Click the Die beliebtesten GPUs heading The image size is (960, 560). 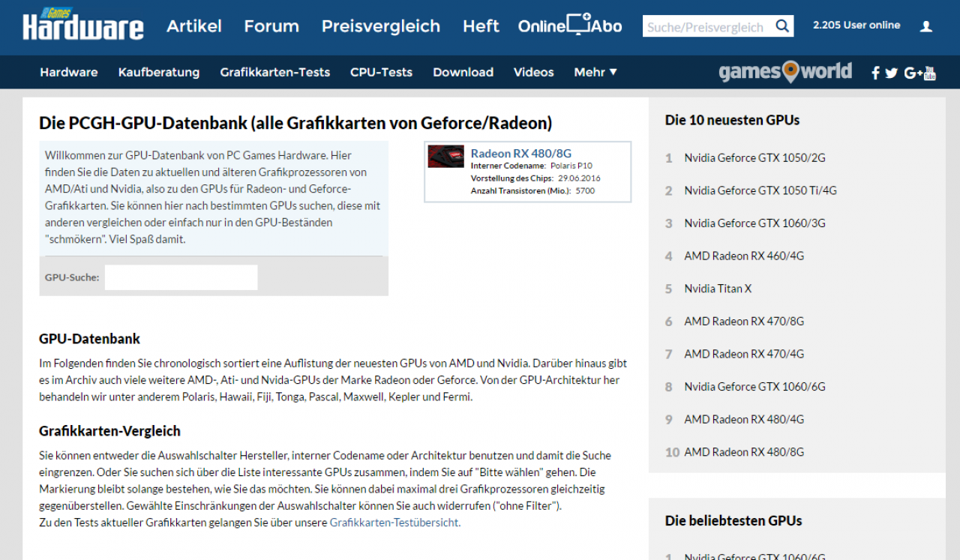pyautogui.click(x=733, y=520)
